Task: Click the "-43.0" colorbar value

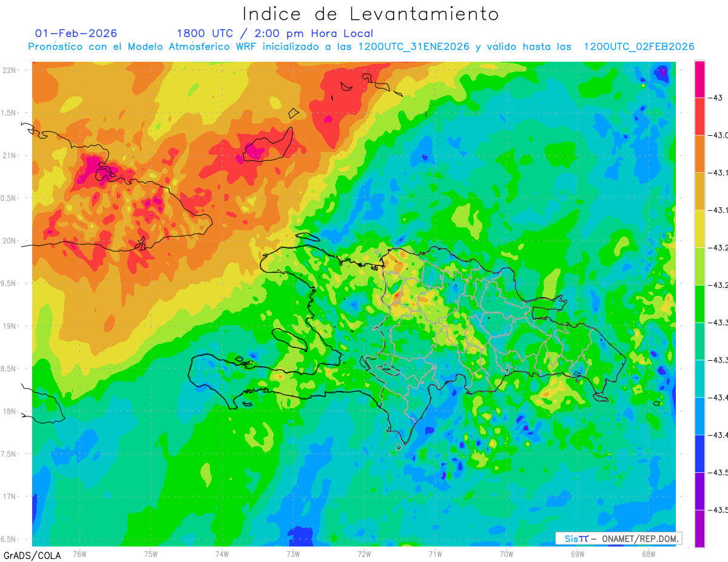Action: point(718,135)
